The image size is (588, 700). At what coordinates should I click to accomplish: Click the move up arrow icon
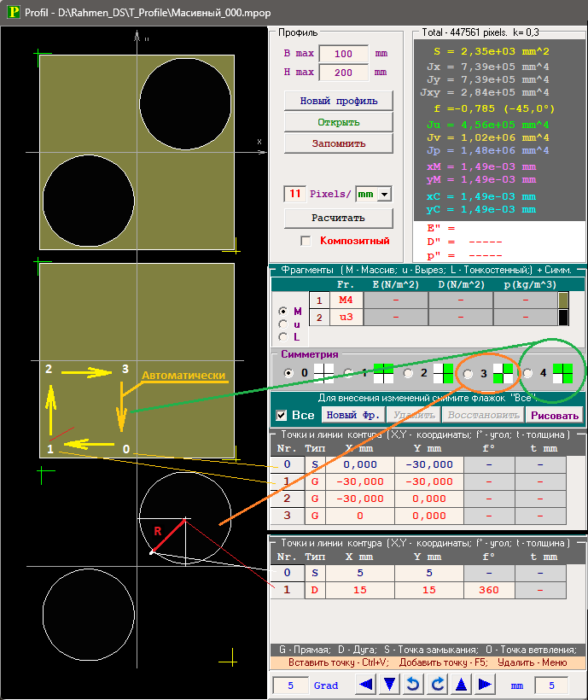pos(462,685)
